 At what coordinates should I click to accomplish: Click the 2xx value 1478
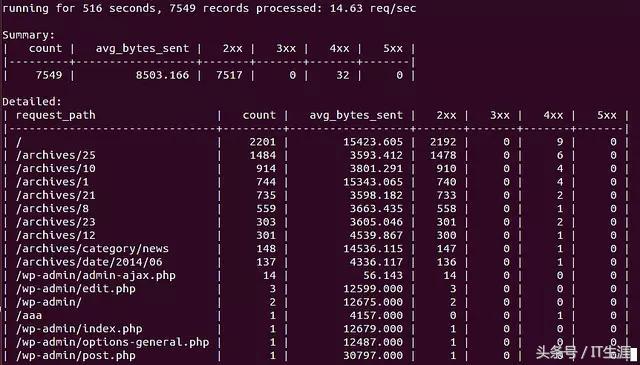[443, 155]
